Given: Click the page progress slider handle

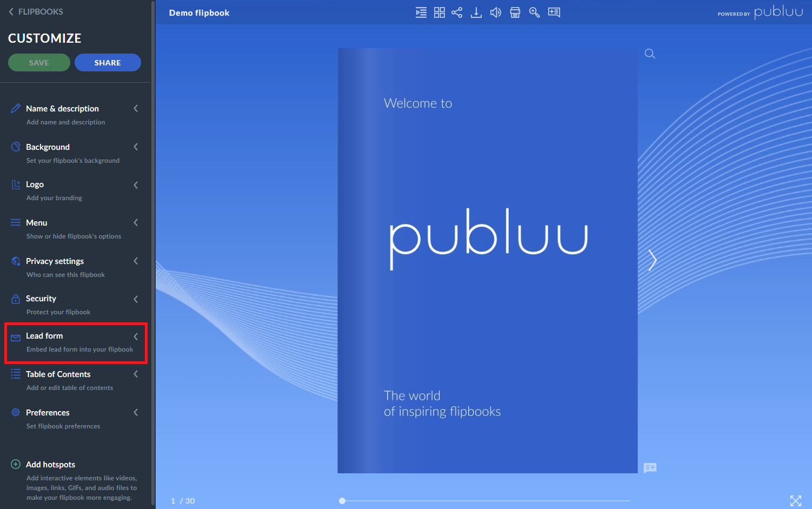Looking at the screenshot, I should [342, 501].
